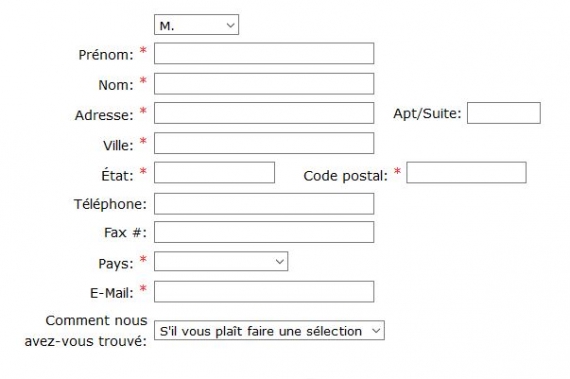The width and height of the screenshot is (570, 379).
Task: Click the Prénom label text
Action: (106, 55)
